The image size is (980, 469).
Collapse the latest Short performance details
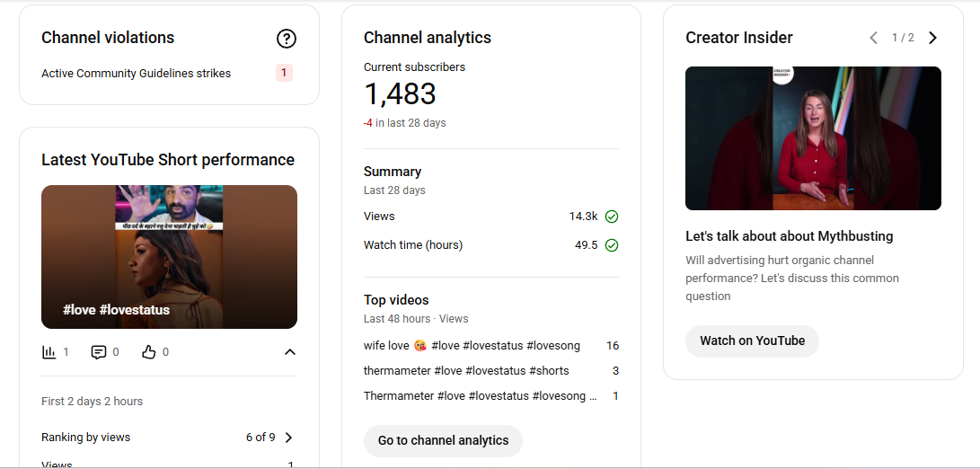click(289, 352)
